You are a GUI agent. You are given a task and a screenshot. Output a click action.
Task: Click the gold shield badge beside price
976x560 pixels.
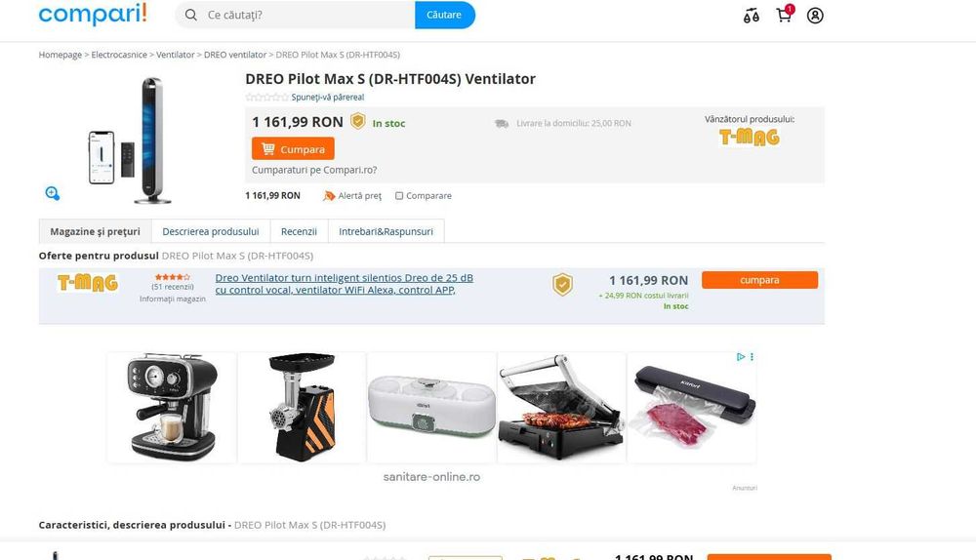pos(358,121)
